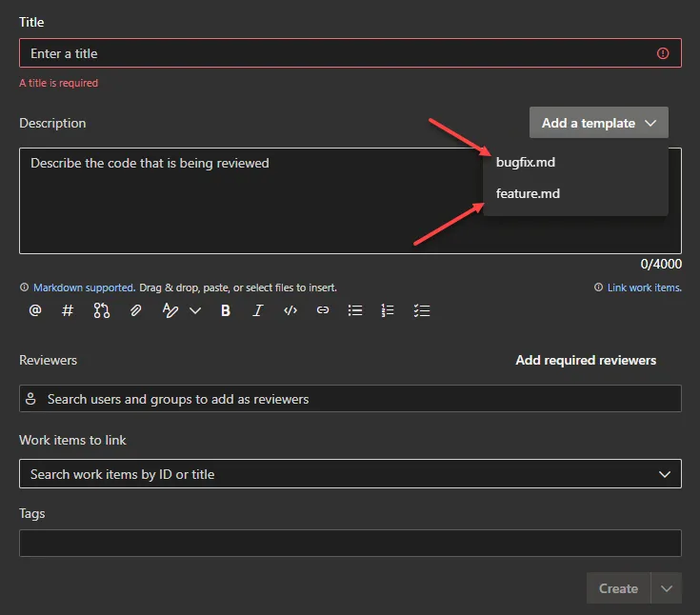Toggle bold formatting
This screenshot has height=615, width=700.
[226, 310]
